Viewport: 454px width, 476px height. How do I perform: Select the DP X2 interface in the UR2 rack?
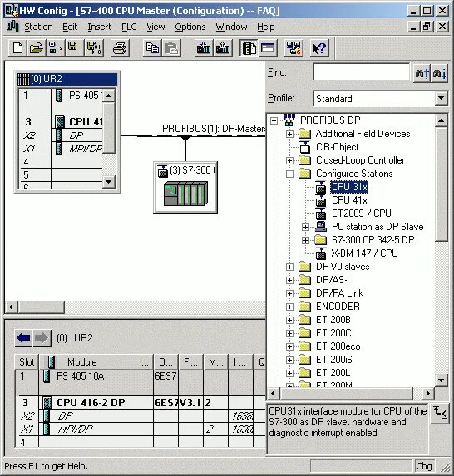(61, 135)
